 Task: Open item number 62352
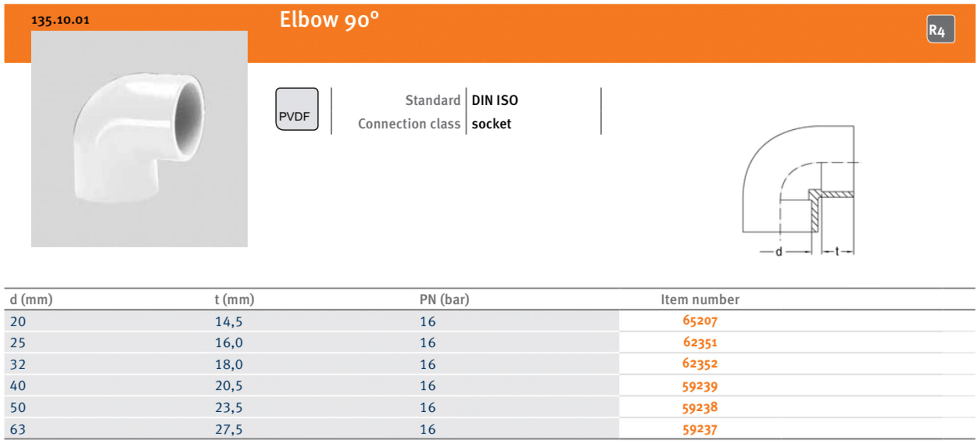pos(700,364)
